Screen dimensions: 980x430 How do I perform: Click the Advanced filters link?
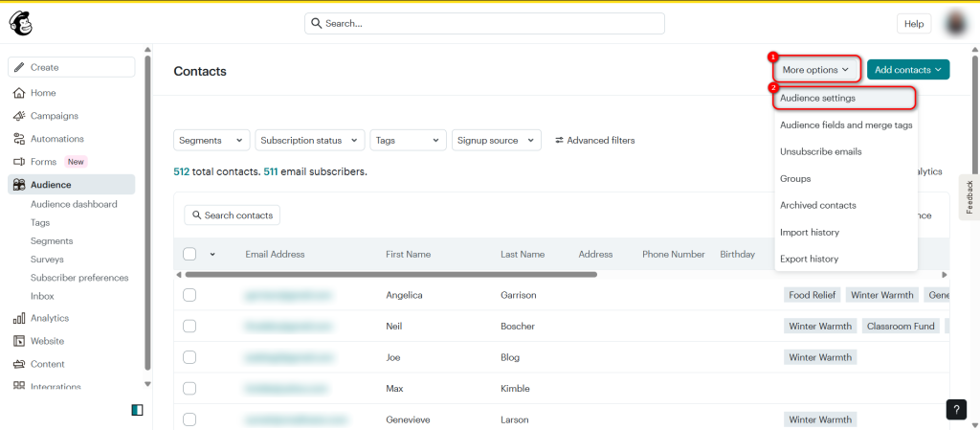point(594,140)
